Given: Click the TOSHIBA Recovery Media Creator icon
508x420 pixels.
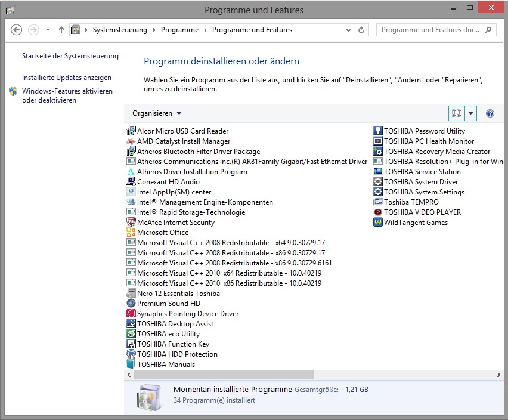Looking at the screenshot, I should (x=378, y=152).
